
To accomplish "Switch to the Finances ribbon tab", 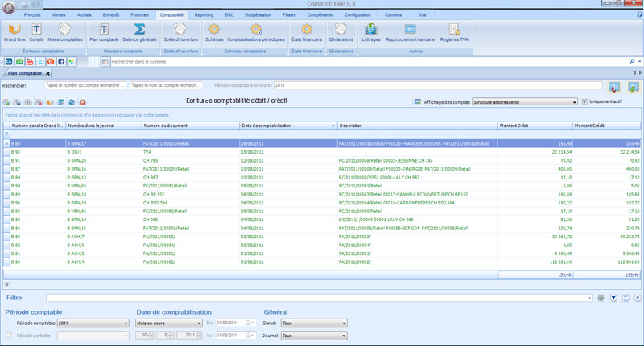I will pos(139,14).
